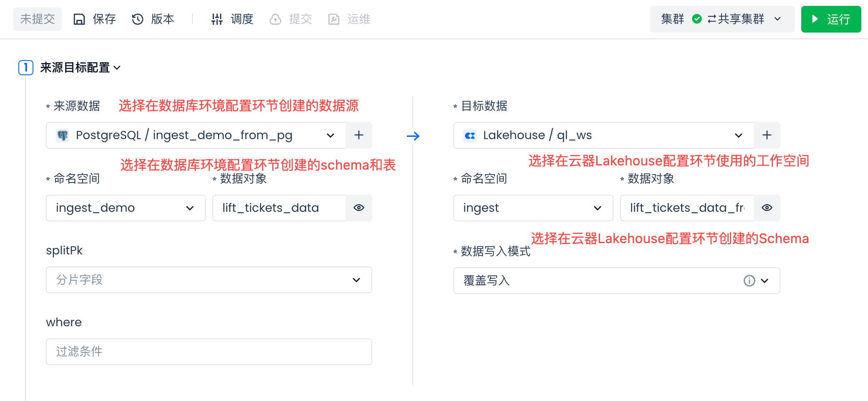
Task: Click the unsubmitted (未提交) status badge
Action: (x=38, y=19)
